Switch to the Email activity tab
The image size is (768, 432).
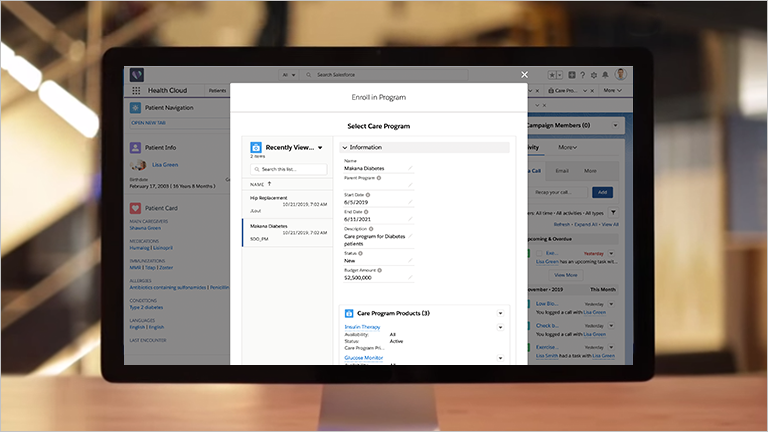point(562,171)
